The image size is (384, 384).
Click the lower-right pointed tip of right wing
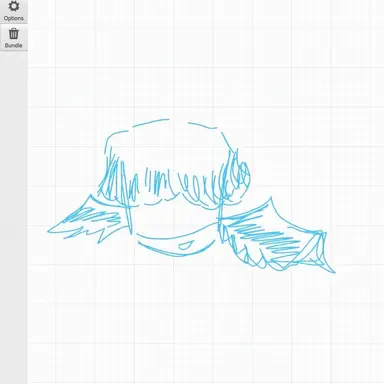click(334, 272)
